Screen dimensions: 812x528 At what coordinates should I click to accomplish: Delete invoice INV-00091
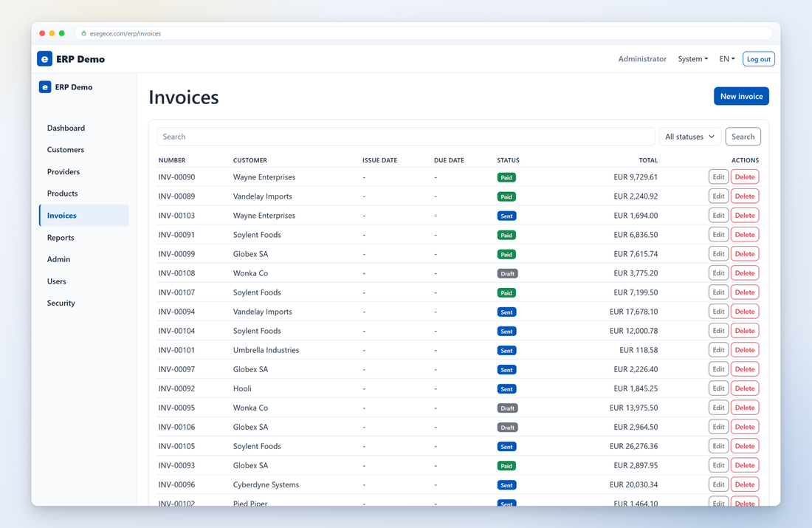coord(745,235)
